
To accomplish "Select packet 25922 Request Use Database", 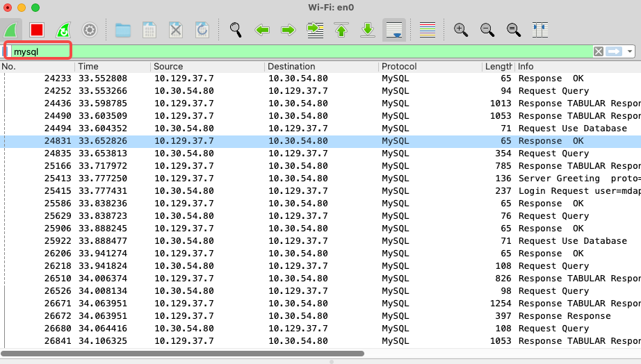I will coord(320,240).
